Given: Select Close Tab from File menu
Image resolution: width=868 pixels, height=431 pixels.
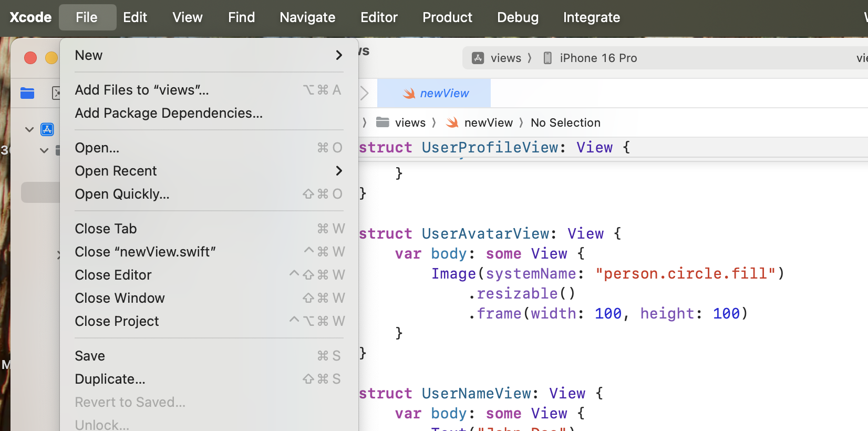Looking at the screenshot, I should coord(106,229).
